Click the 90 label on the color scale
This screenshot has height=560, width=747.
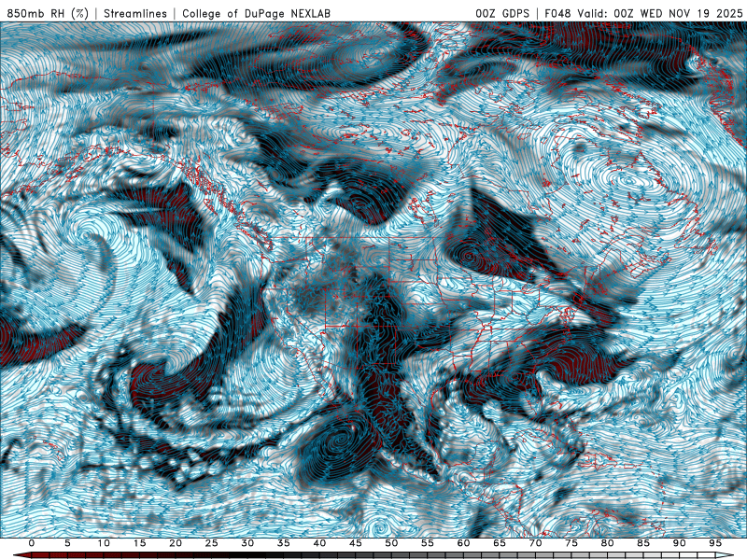[679, 543]
